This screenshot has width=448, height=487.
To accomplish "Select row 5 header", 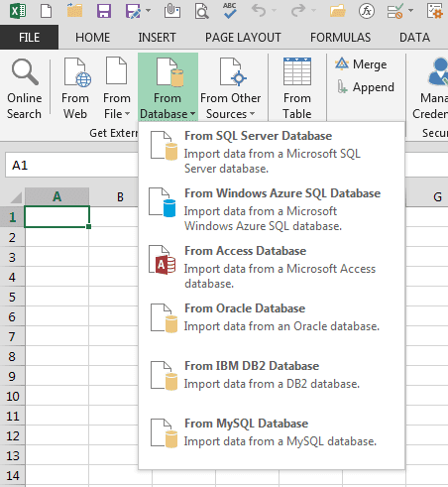I will tap(12, 297).
